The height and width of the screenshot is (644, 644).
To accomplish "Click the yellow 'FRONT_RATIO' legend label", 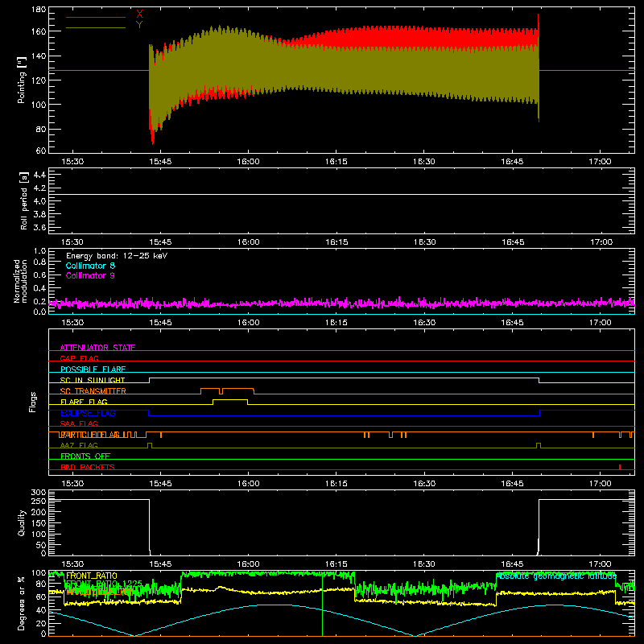I will click(92, 576).
